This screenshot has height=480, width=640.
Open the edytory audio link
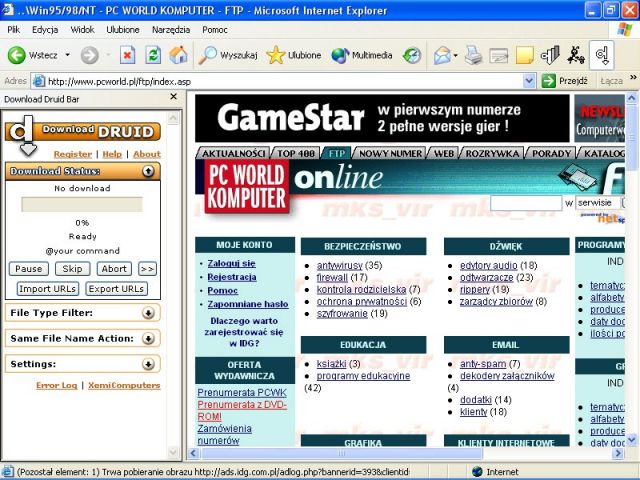click(489, 265)
